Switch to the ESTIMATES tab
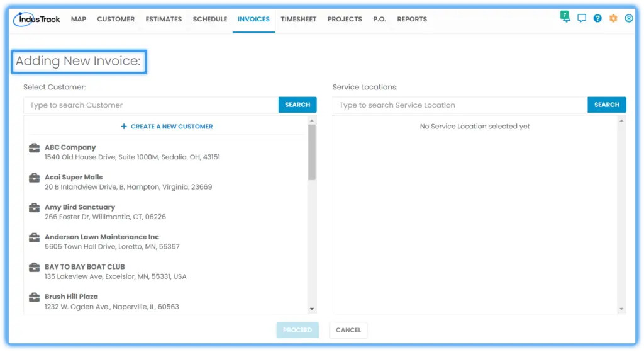Image resolution: width=644 pixels, height=352 pixels. pyautogui.click(x=164, y=19)
